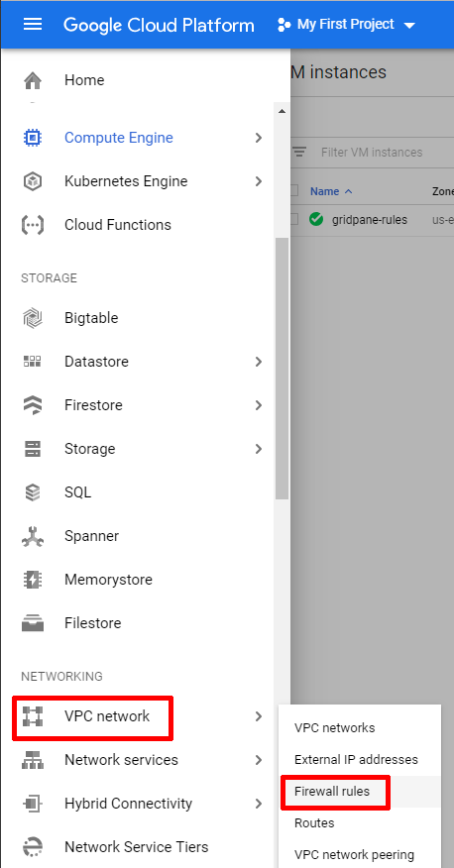Open the My First Project dropdown
Screen dimensions: 454x868
pos(347,25)
